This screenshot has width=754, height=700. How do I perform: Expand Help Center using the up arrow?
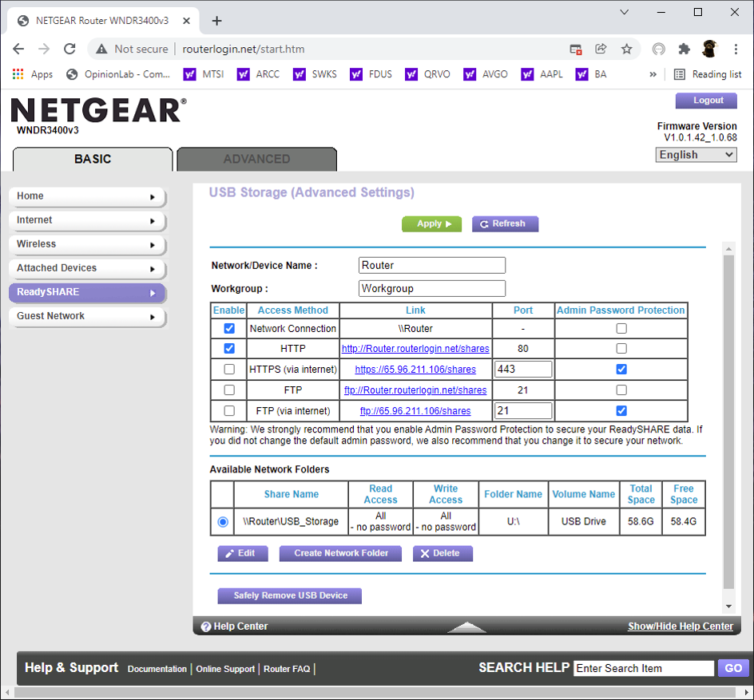pyautogui.click(x=466, y=627)
